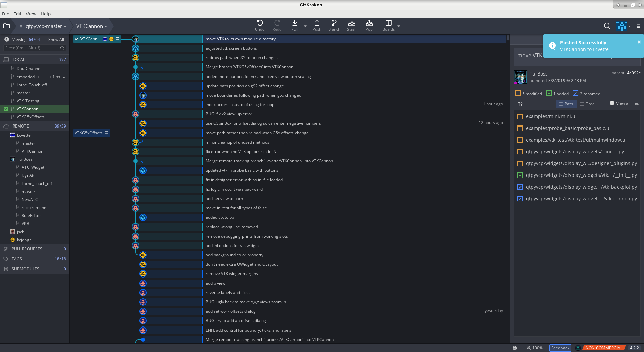Open the Boards panel icon

click(388, 25)
